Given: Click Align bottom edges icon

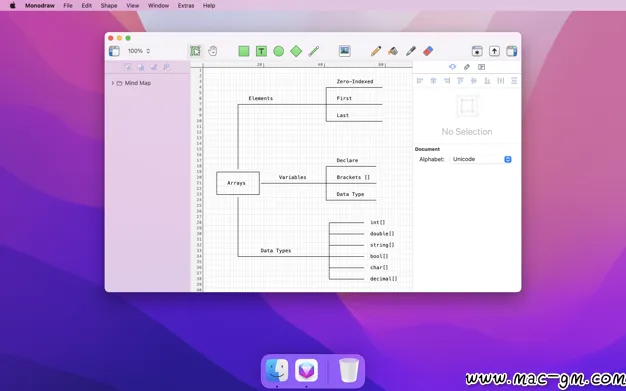Looking at the screenshot, I should [487, 81].
